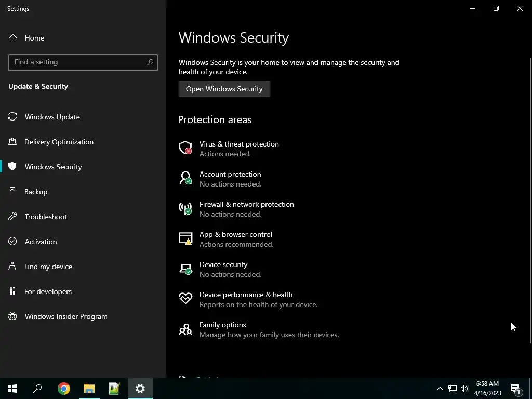
Task: Select Delivery Optimization in sidebar
Action: [x=83, y=142]
